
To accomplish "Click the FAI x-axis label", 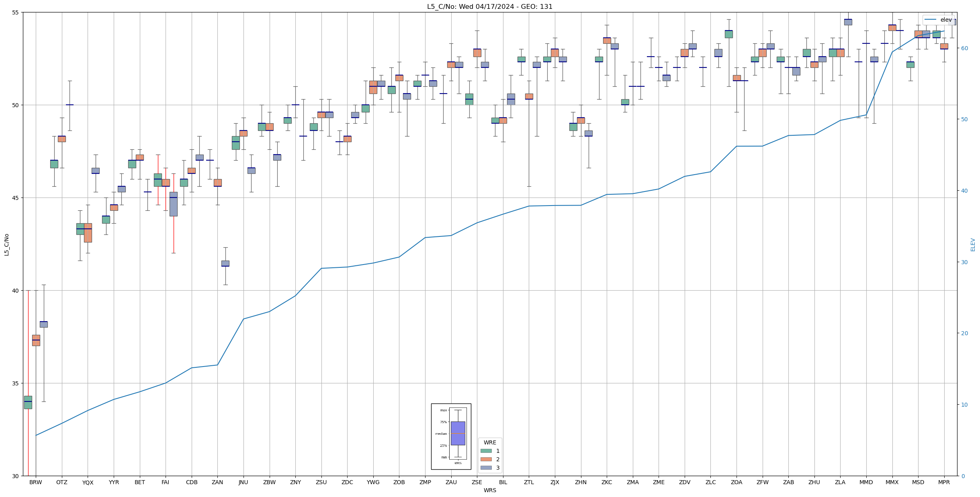I will (166, 483).
